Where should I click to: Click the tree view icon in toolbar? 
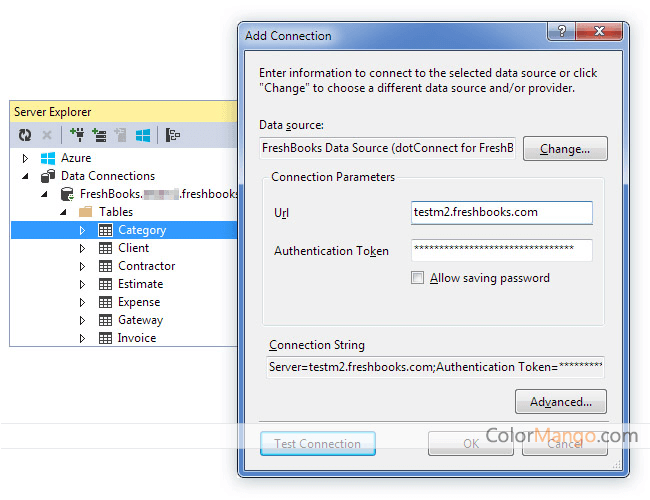coord(172,135)
